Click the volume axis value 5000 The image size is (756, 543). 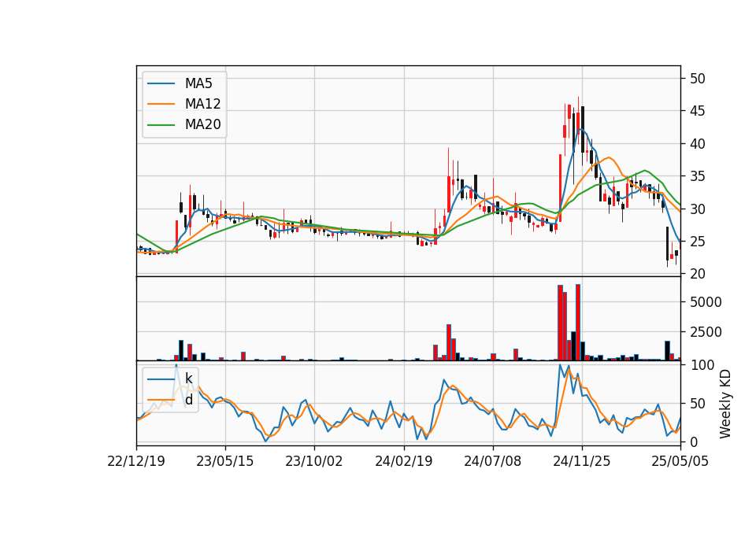coord(706,302)
